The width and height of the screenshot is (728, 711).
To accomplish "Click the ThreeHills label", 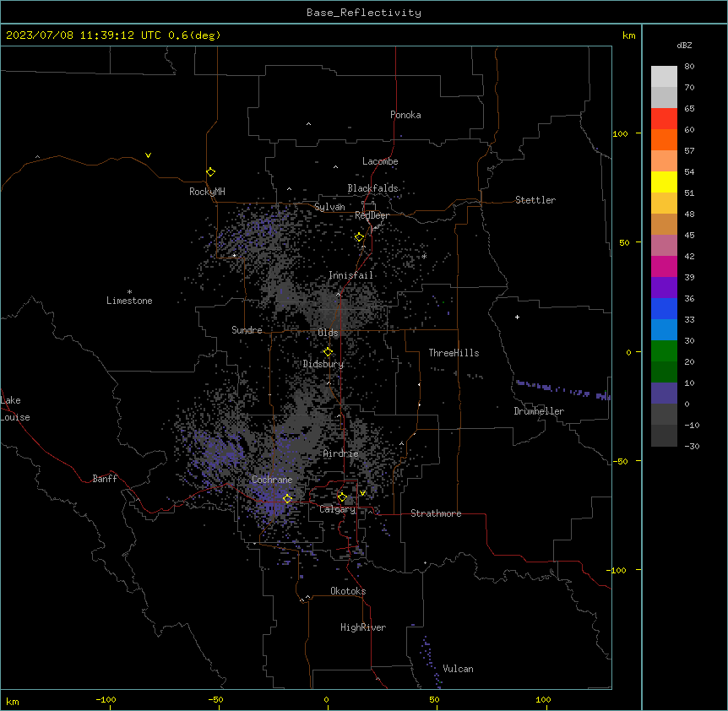I will pos(454,353).
